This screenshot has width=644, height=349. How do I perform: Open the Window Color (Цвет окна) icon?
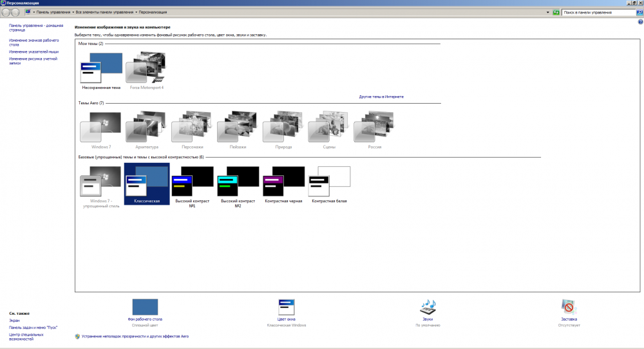pyautogui.click(x=287, y=307)
